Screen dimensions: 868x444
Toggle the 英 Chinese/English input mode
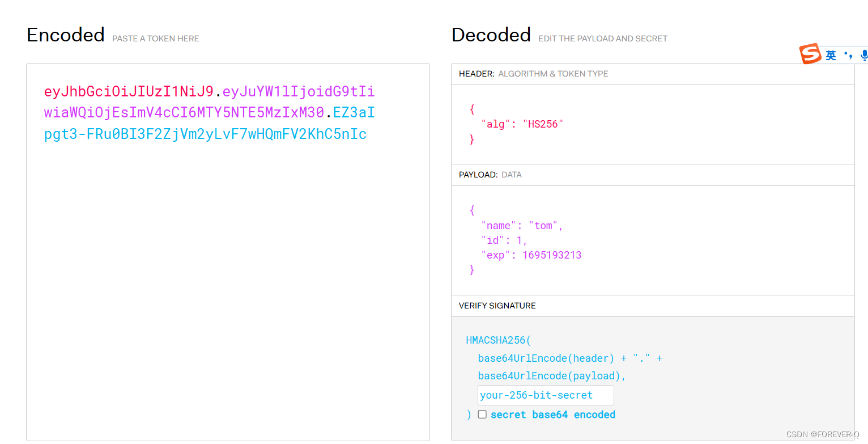click(x=831, y=55)
